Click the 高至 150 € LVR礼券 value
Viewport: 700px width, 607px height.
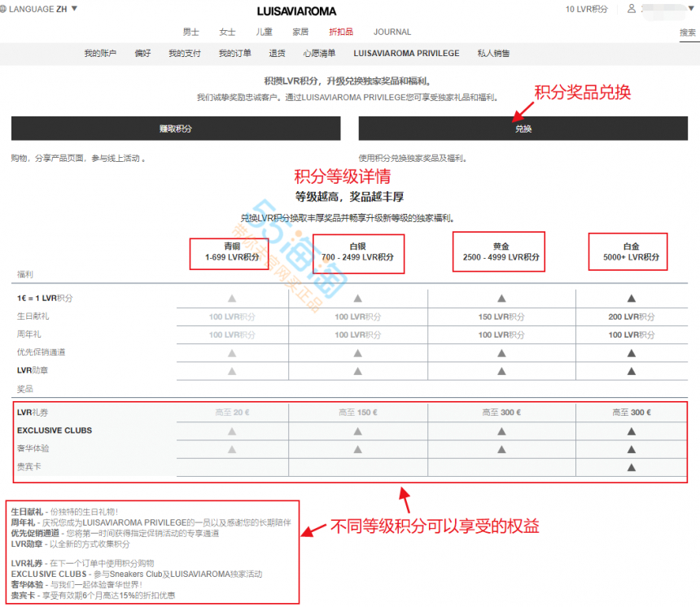click(x=358, y=413)
